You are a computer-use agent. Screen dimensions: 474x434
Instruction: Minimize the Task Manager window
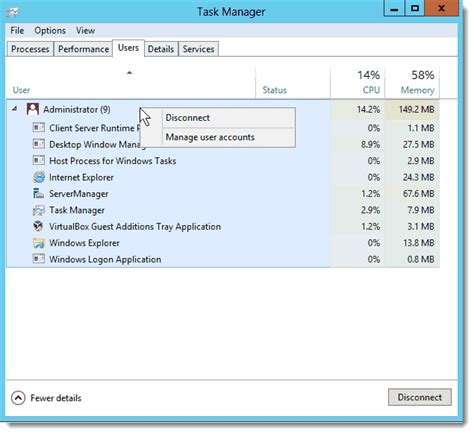point(394,8)
